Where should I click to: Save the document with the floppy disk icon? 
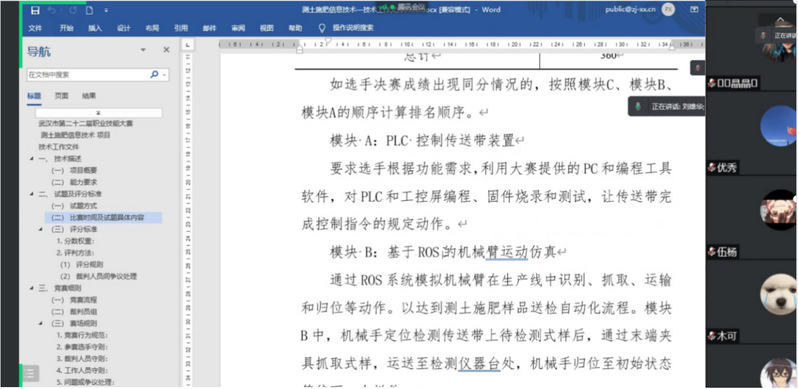coord(35,10)
